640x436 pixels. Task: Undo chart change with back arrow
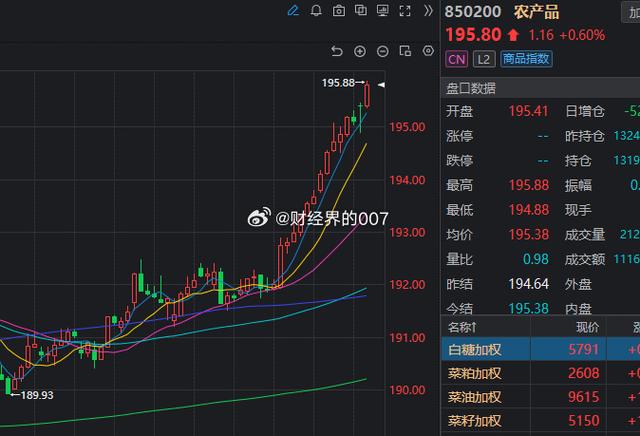coord(337,51)
